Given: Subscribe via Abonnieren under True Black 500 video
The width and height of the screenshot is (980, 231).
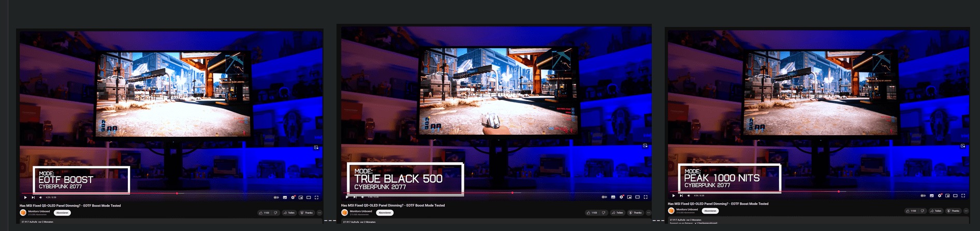Looking at the screenshot, I should click(385, 213).
